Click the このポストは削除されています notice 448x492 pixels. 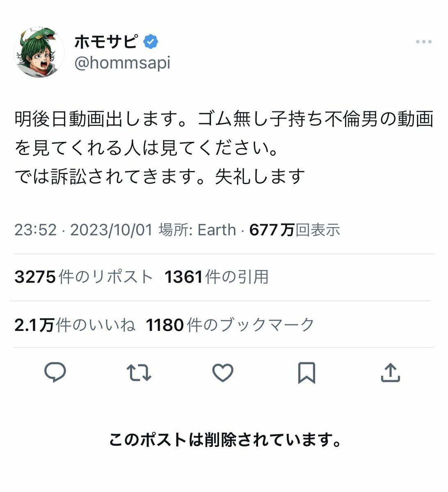pos(225,440)
